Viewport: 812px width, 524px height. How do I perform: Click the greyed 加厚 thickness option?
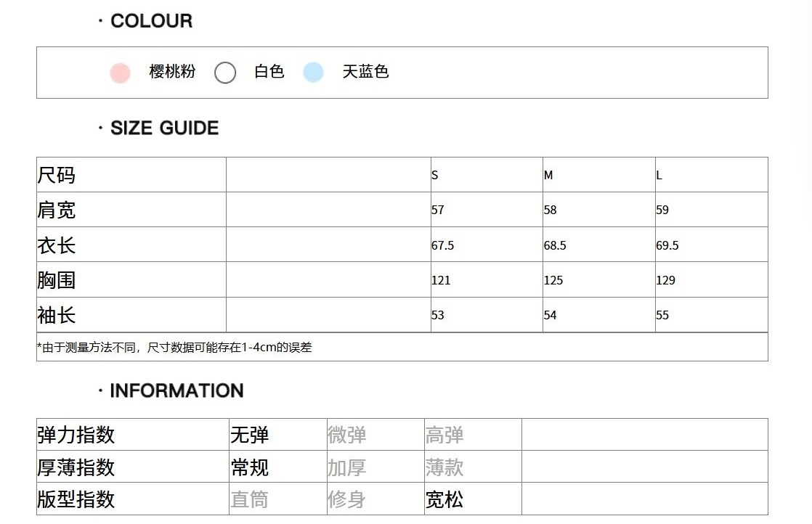click(347, 467)
